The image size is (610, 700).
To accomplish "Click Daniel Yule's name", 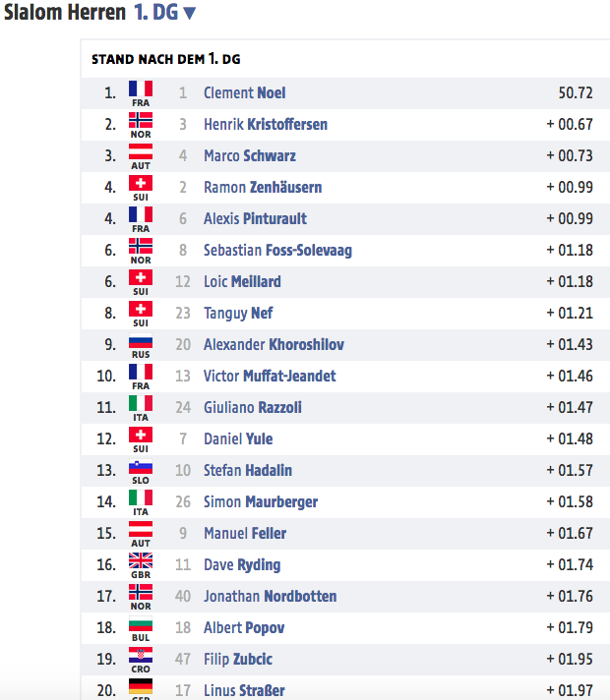I will tap(238, 438).
